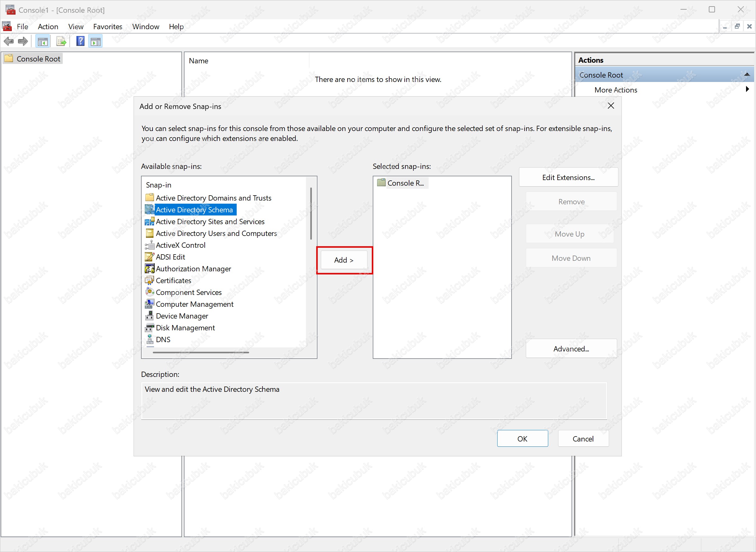Click the MMC icon in the menu bar

[x=7, y=26]
